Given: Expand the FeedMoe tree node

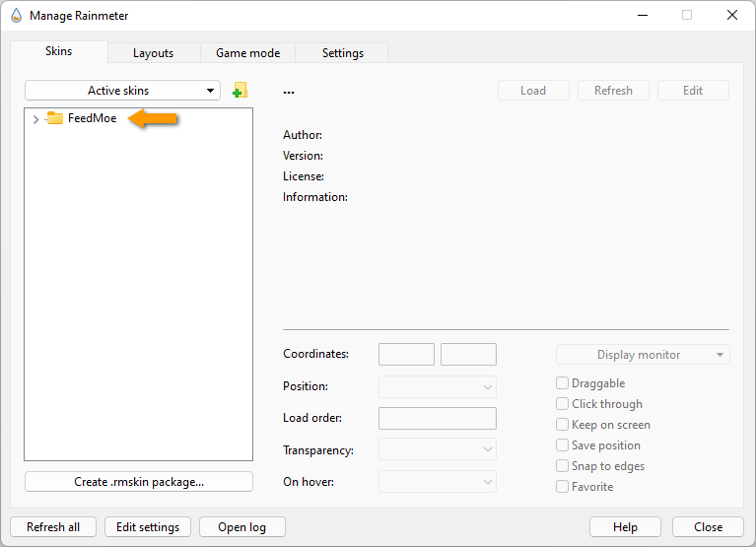Looking at the screenshot, I should click(35, 119).
